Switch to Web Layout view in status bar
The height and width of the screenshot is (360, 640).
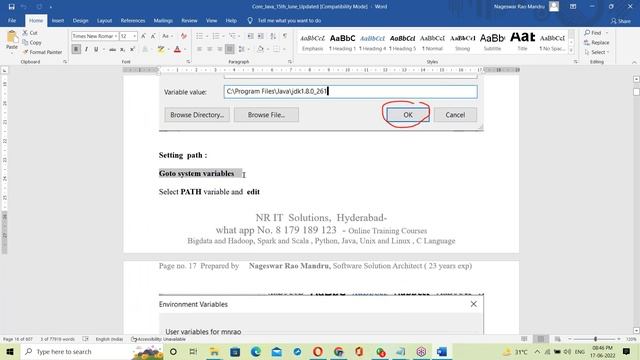pyautogui.click(x=558, y=339)
